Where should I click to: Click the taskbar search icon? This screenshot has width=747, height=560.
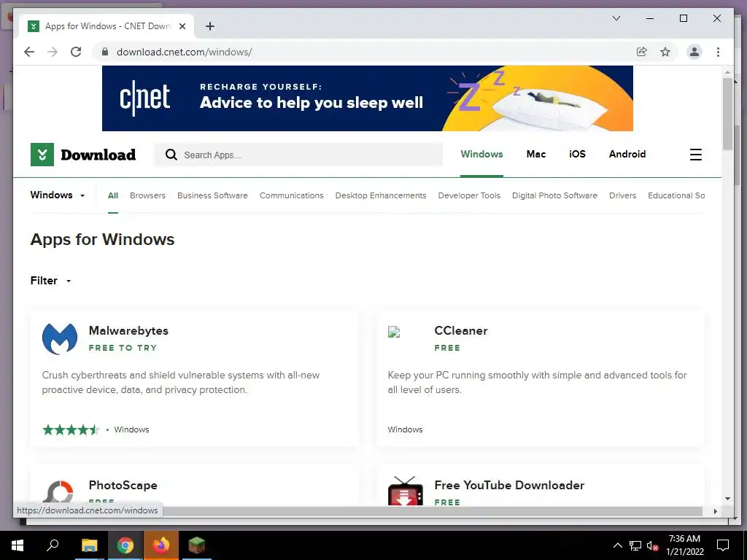pyautogui.click(x=53, y=545)
